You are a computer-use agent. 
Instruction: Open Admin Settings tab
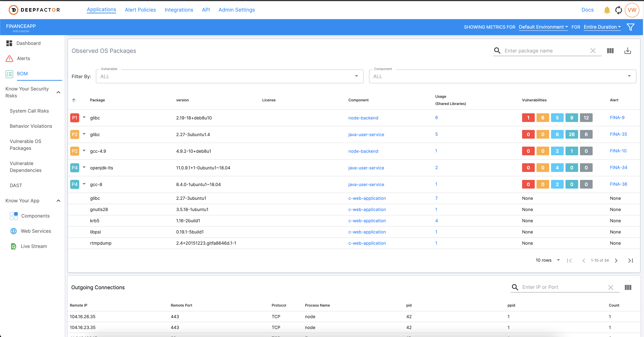point(236,10)
